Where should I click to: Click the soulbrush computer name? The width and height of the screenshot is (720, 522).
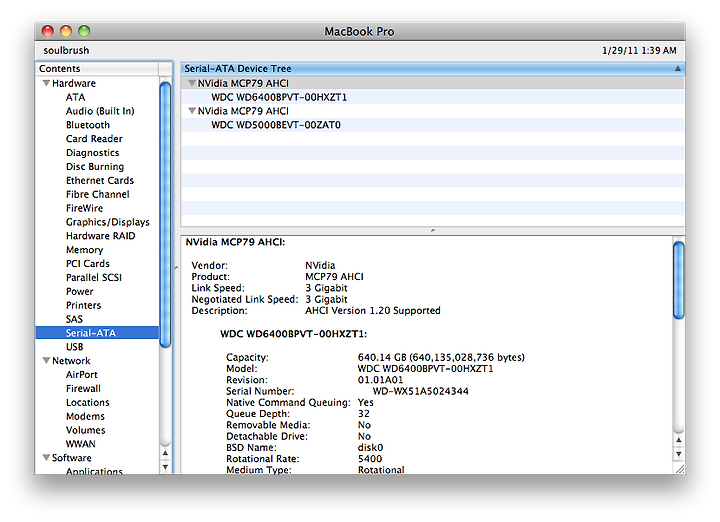[x=66, y=51]
